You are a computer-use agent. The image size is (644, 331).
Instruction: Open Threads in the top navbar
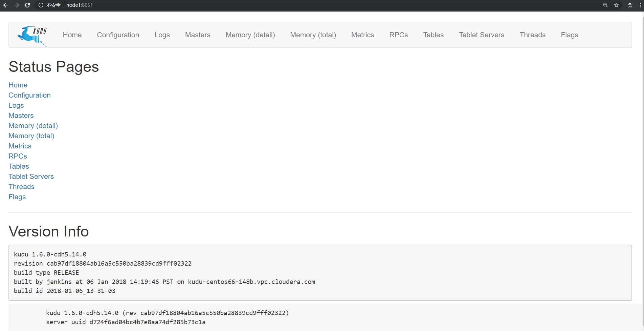(x=533, y=35)
